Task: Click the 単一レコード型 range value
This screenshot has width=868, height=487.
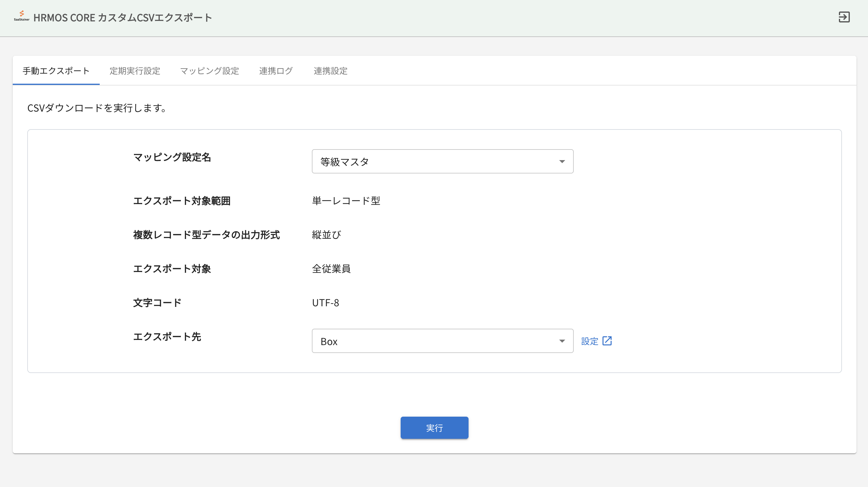Action: pos(346,201)
